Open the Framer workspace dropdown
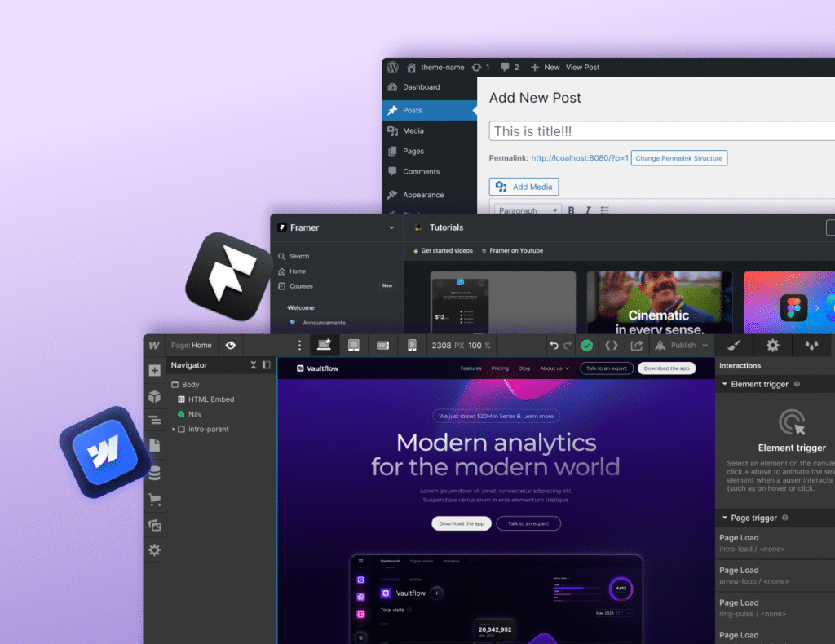The image size is (835, 644). click(x=391, y=227)
